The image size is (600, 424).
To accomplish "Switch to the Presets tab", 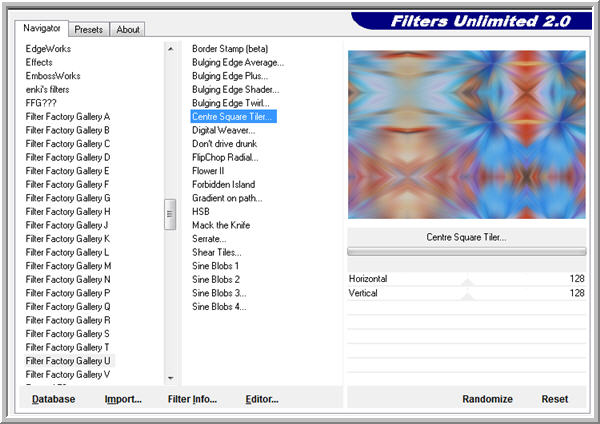I will [88, 29].
